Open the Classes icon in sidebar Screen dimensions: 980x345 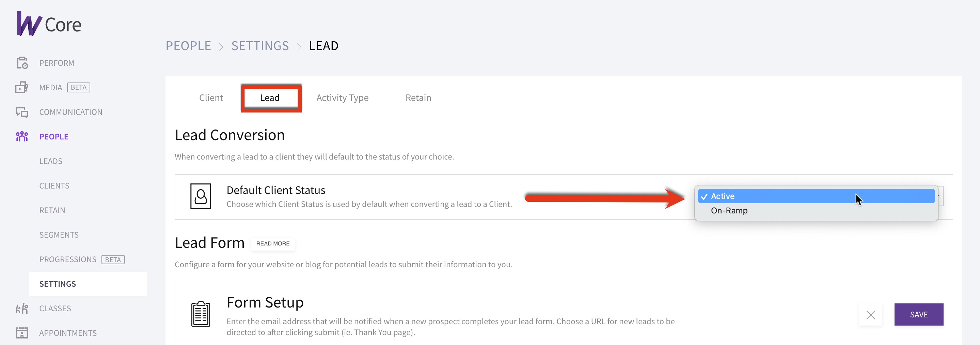point(22,309)
